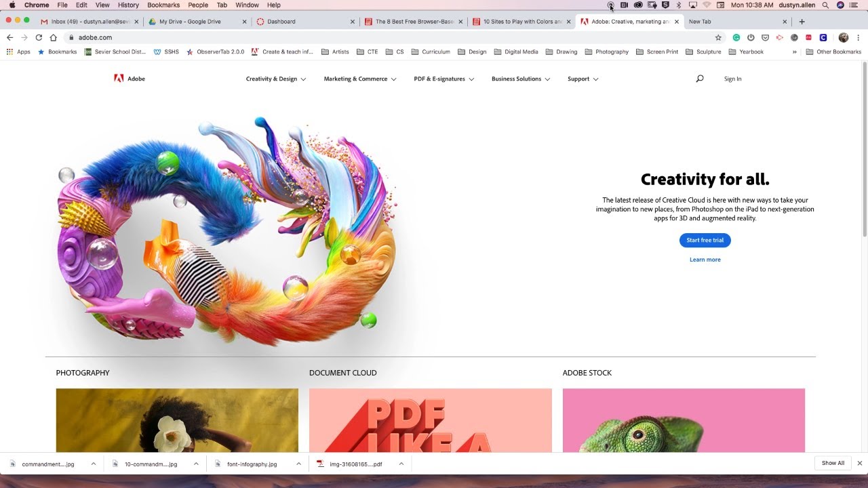Open the History menu in the menu bar
Screen dimensions: 868x488
pyautogui.click(x=128, y=5)
